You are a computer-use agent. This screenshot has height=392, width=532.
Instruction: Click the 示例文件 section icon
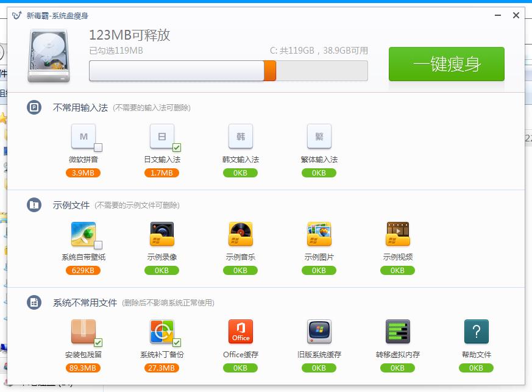click(34, 205)
